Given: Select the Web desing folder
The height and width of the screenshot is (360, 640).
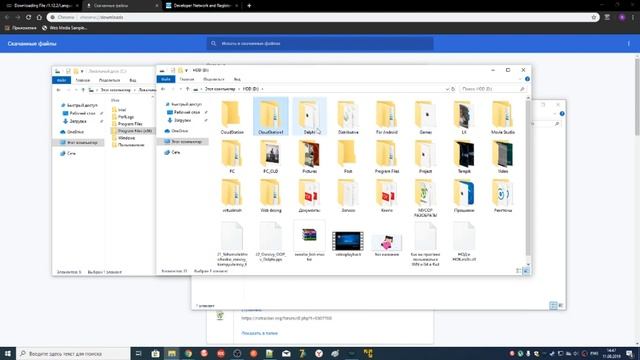Looking at the screenshot, I should 271,195.
